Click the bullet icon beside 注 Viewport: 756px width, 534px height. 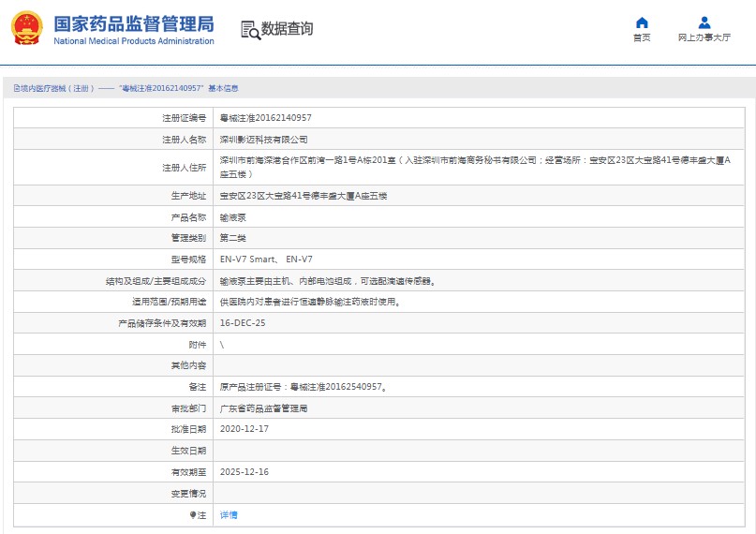point(192,514)
